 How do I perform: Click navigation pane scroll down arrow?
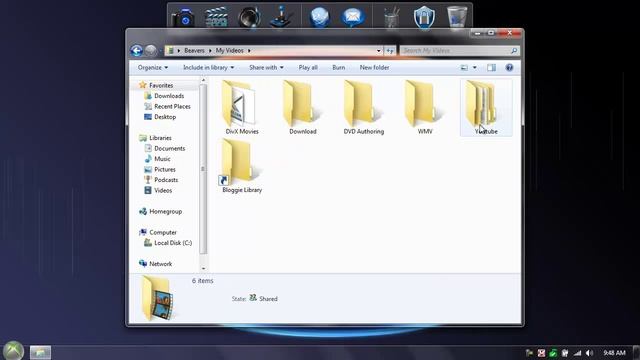coord(203,269)
